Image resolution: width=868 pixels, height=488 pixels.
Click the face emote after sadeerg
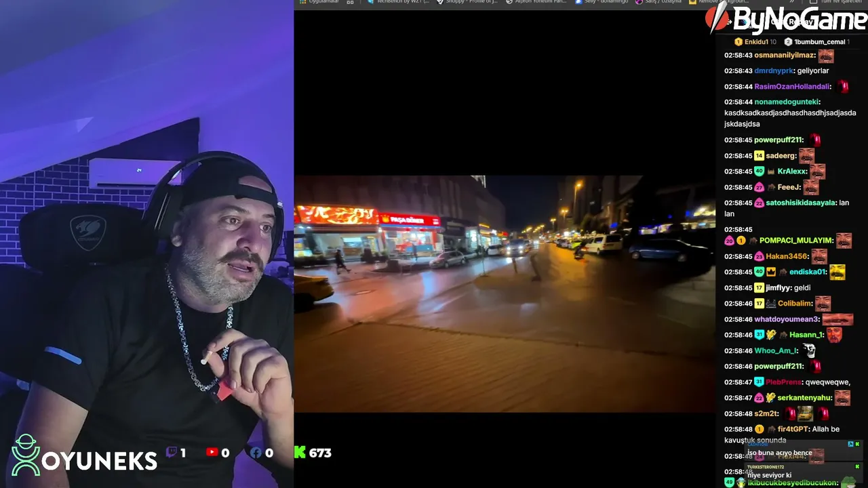pyautogui.click(x=806, y=156)
